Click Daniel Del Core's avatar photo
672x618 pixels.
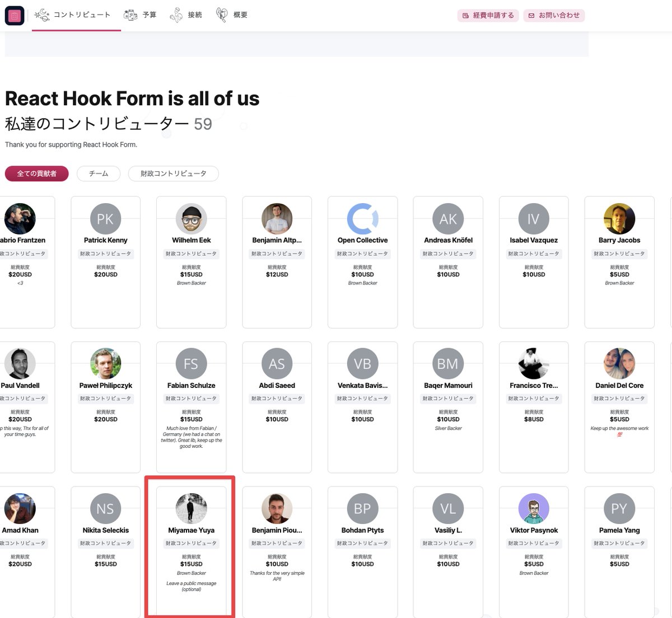point(619,364)
